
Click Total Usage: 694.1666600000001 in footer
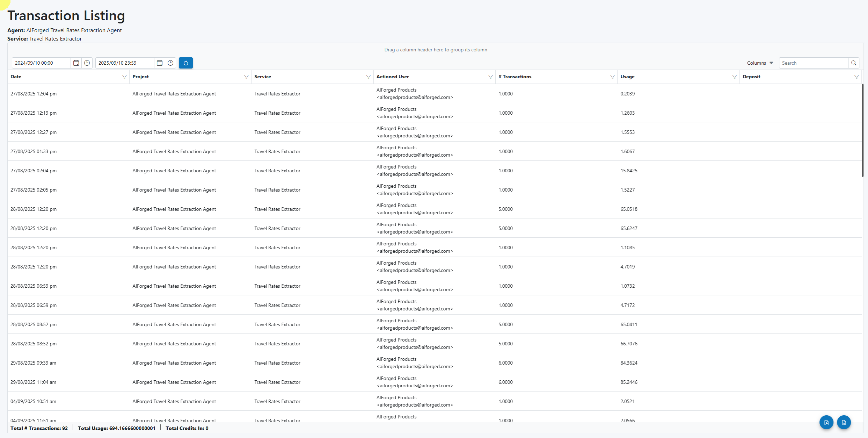pyautogui.click(x=117, y=428)
